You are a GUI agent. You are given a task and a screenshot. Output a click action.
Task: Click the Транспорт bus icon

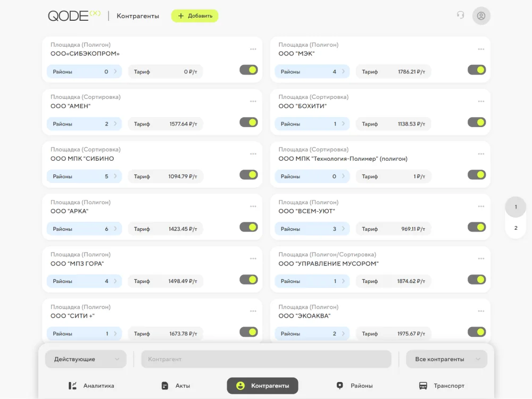[423, 386]
